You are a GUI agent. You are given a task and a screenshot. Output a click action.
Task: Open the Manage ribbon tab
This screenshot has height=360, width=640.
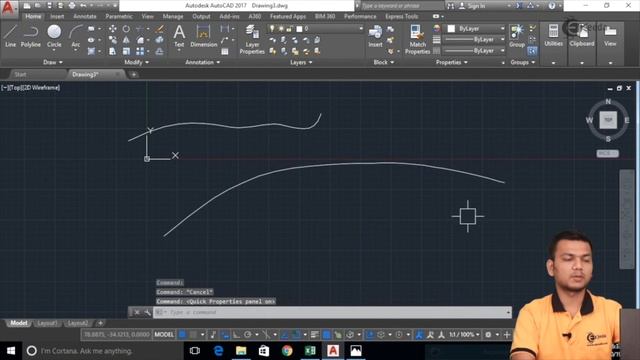[x=173, y=16]
